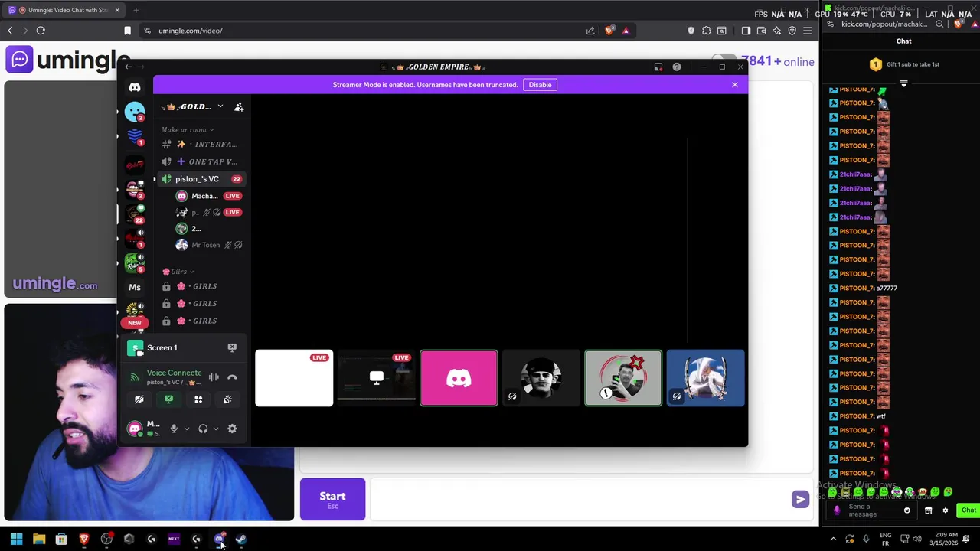Toggle noise suppression waveform icon
Screen dimensions: 980x551
[214, 377]
